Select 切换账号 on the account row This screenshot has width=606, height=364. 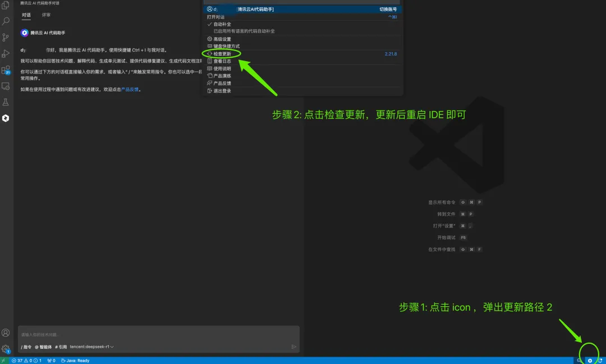pos(388,10)
